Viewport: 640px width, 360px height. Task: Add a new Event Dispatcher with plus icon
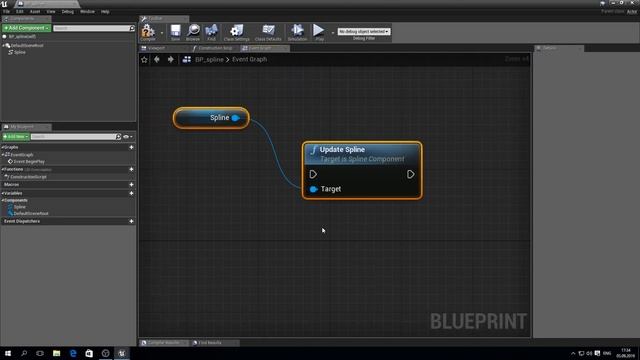[x=131, y=221]
